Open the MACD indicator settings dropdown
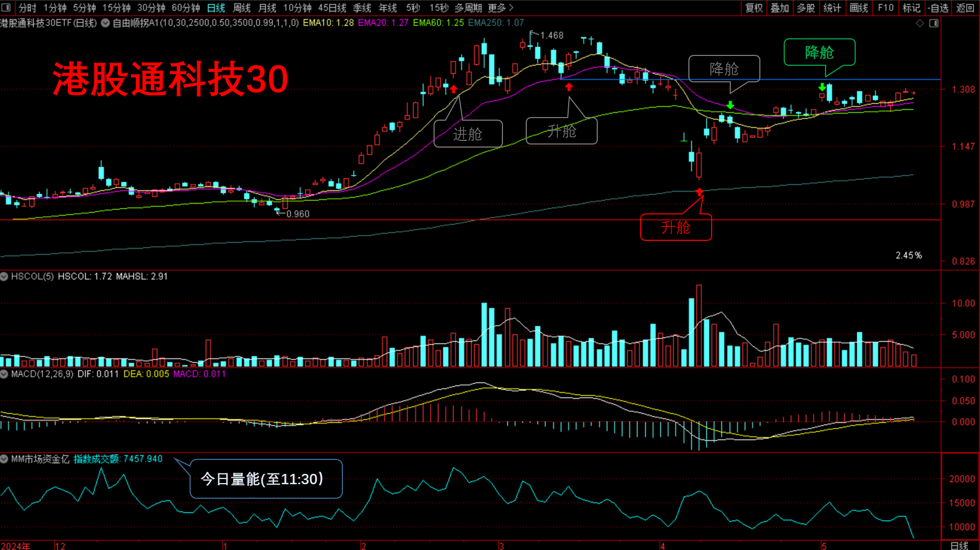This screenshot has width=980, height=550. (4, 374)
